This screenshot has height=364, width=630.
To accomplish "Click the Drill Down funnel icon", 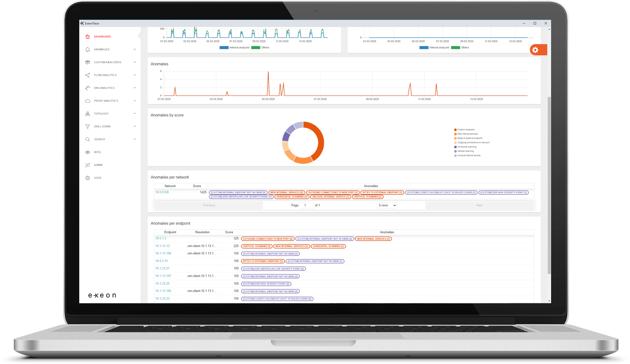I will click(x=88, y=127).
